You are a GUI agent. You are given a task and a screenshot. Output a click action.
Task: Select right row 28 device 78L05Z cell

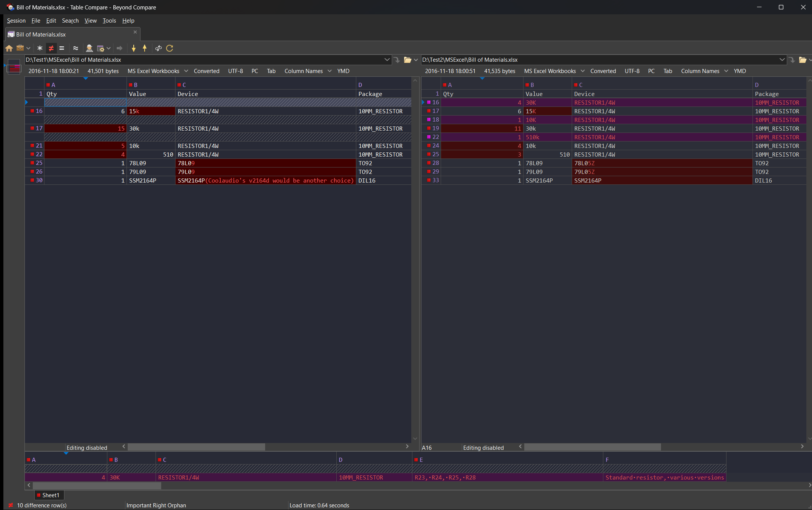[x=662, y=163]
